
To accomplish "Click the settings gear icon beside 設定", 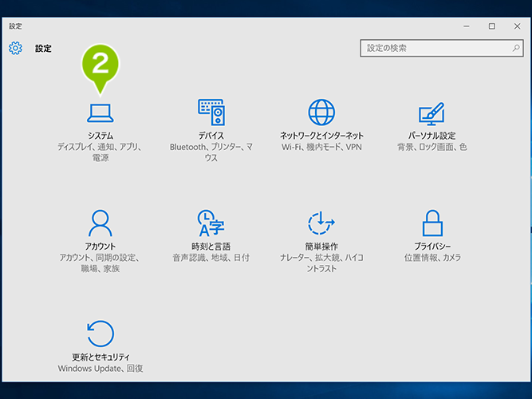I will 15,48.
